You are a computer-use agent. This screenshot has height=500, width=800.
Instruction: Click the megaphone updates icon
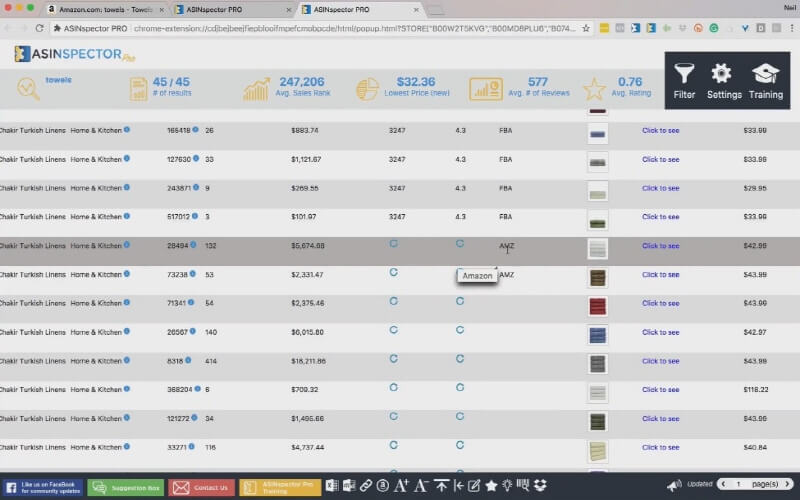(x=674, y=485)
